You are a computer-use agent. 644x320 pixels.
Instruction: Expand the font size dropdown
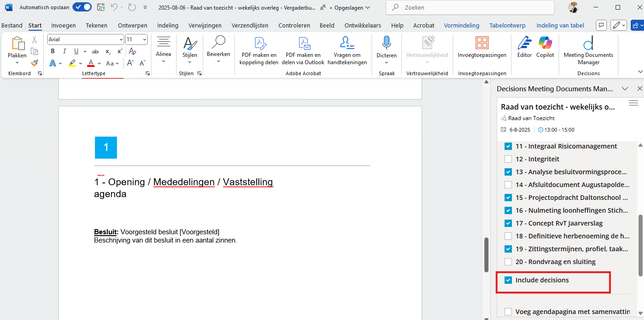coord(144,39)
